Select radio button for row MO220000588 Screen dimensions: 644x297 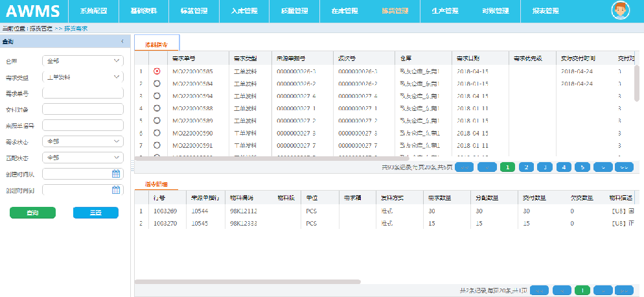pos(157,108)
